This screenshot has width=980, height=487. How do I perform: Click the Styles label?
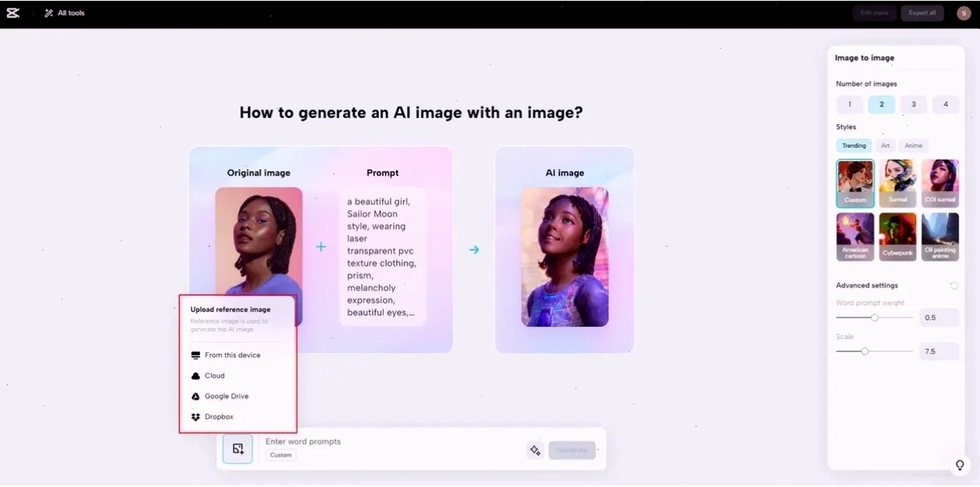846,127
